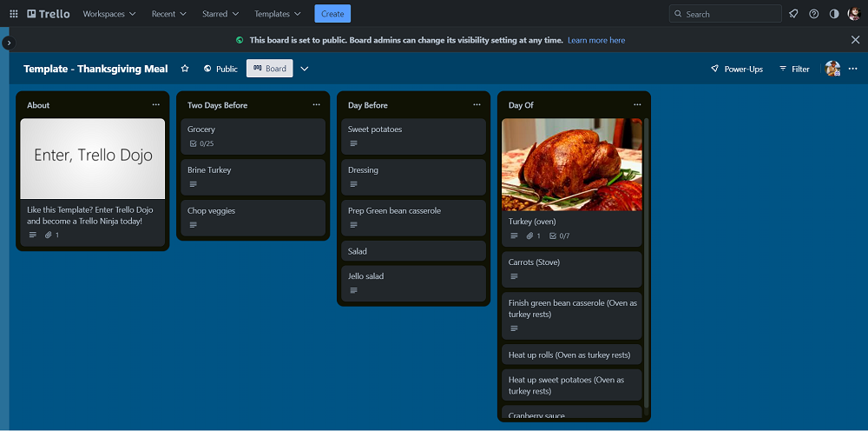Open the app switcher grid icon
This screenshot has width=868, height=431.
pyautogui.click(x=13, y=14)
